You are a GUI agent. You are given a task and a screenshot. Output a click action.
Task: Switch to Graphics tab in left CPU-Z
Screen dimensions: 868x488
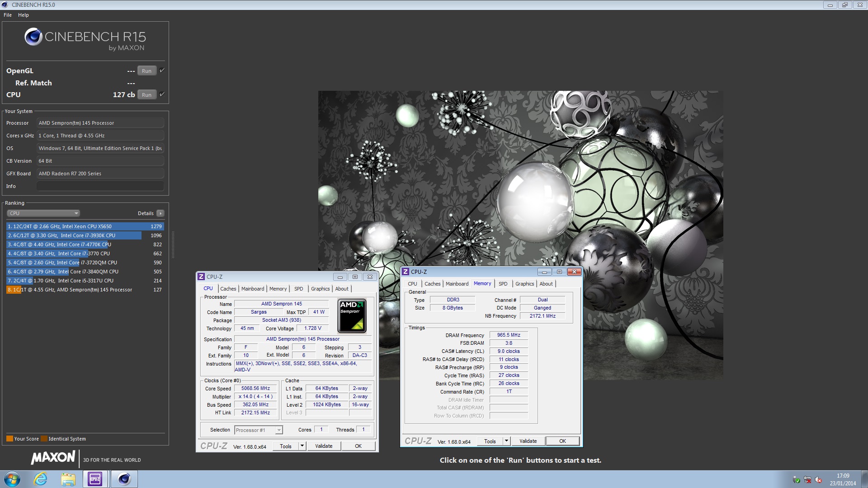(321, 289)
